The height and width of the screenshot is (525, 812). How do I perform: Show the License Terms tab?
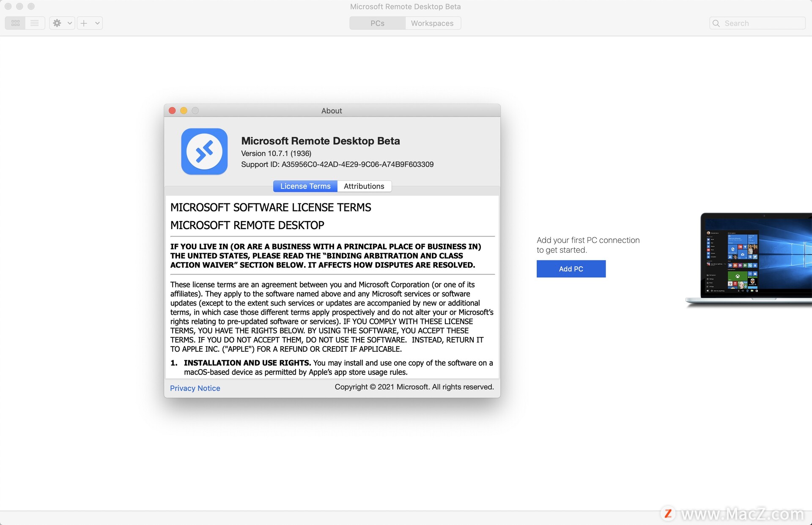[x=305, y=186]
